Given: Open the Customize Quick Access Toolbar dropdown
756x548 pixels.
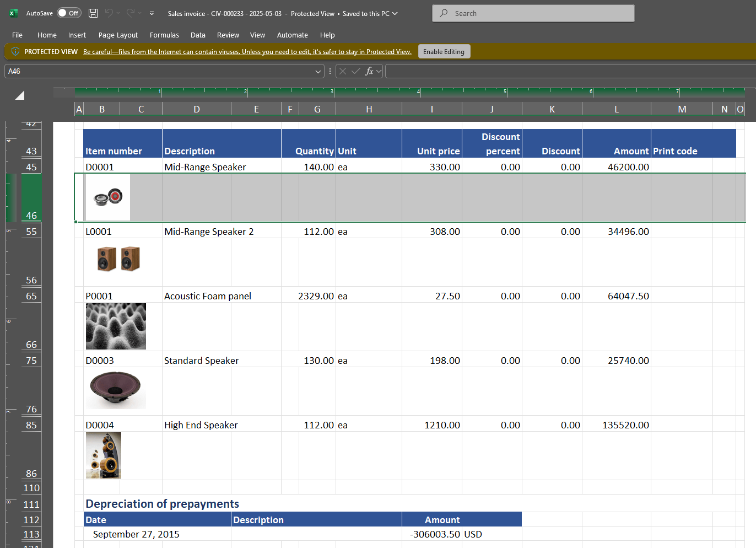Looking at the screenshot, I should point(152,13).
